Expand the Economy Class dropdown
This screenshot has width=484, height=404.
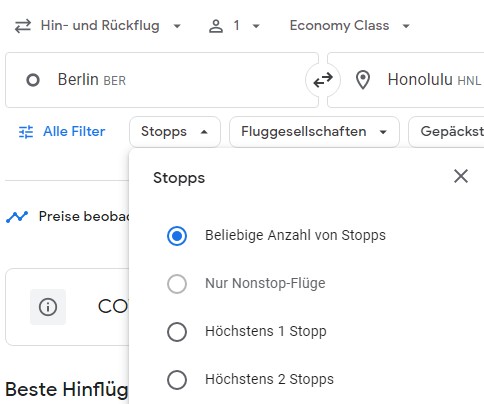pos(350,26)
